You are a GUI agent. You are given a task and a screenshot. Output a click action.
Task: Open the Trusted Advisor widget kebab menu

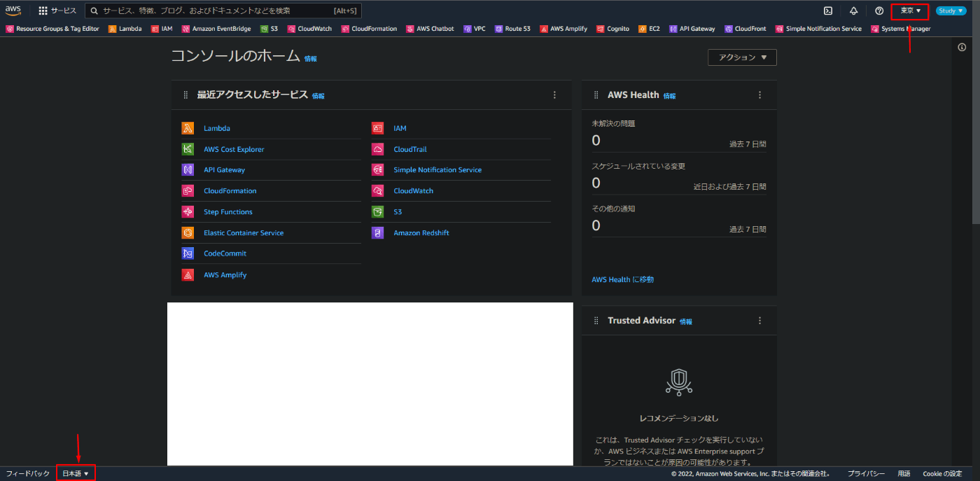click(759, 320)
